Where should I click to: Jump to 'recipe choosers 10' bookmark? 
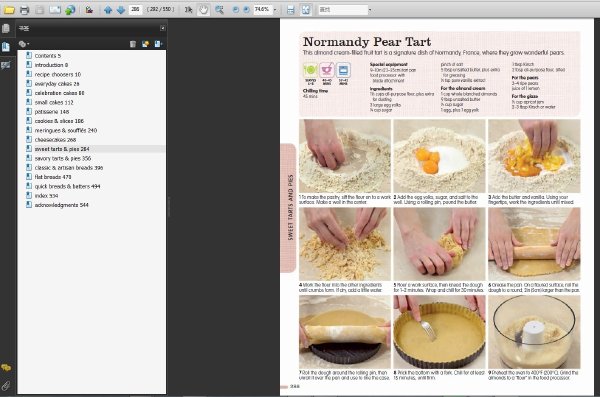(x=58, y=74)
